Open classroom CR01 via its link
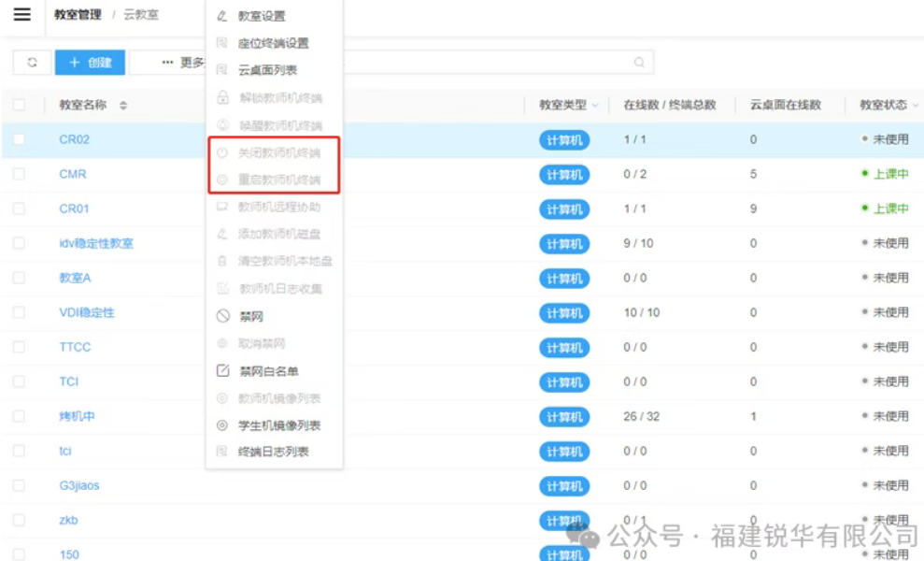This screenshot has width=924, height=561. [x=73, y=209]
